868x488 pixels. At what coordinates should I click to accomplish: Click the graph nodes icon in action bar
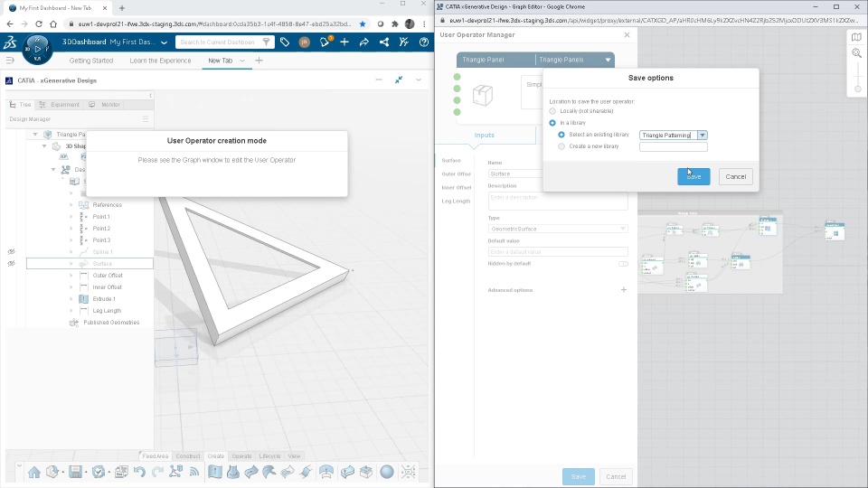click(x=176, y=472)
